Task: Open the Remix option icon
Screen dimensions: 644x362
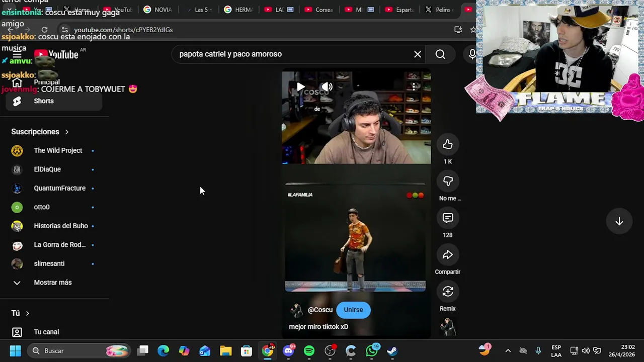Action: click(x=448, y=292)
